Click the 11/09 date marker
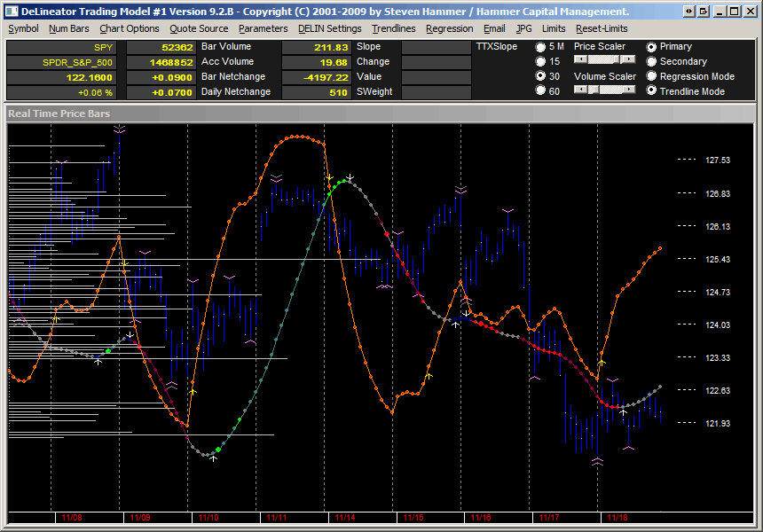The width and height of the screenshot is (763, 532). 140,518
